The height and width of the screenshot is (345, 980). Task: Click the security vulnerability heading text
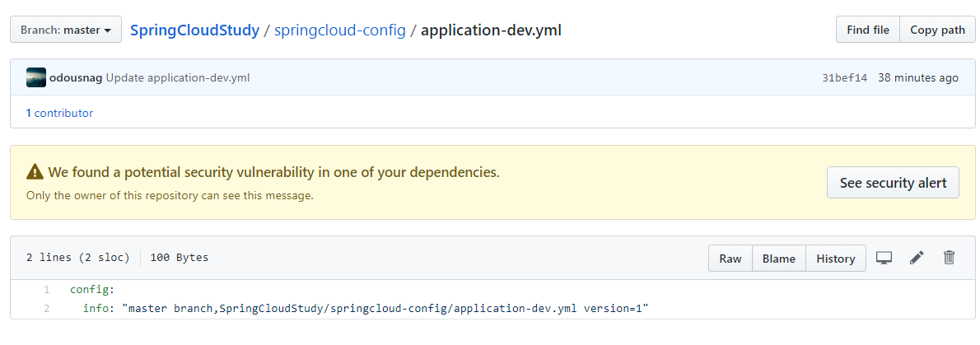[273, 172]
